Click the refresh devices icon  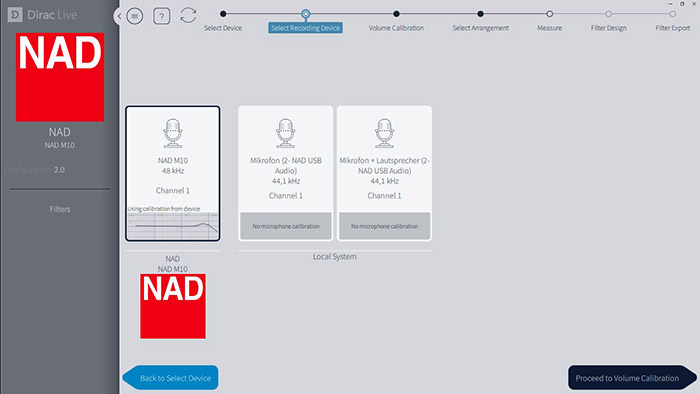point(188,16)
